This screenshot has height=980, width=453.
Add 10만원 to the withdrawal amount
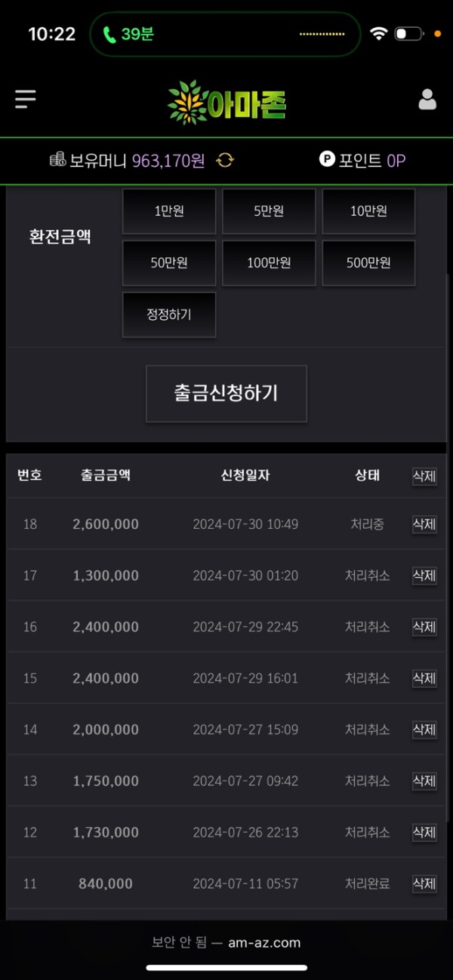368,211
